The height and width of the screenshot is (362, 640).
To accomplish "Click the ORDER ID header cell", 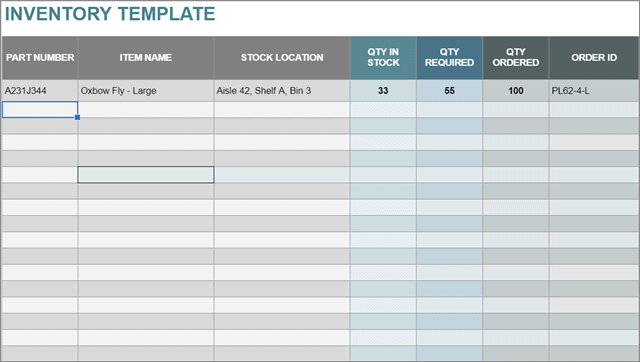I will 594,58.
